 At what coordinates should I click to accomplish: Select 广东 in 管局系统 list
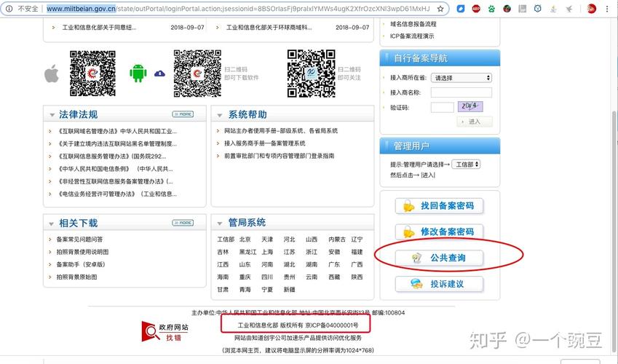(334, 264)
